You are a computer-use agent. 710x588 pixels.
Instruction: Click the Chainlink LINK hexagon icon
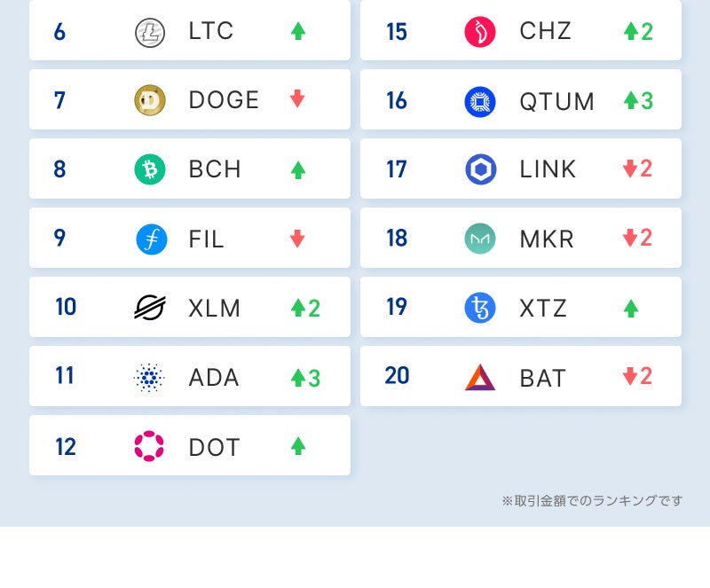pos(480,169)
